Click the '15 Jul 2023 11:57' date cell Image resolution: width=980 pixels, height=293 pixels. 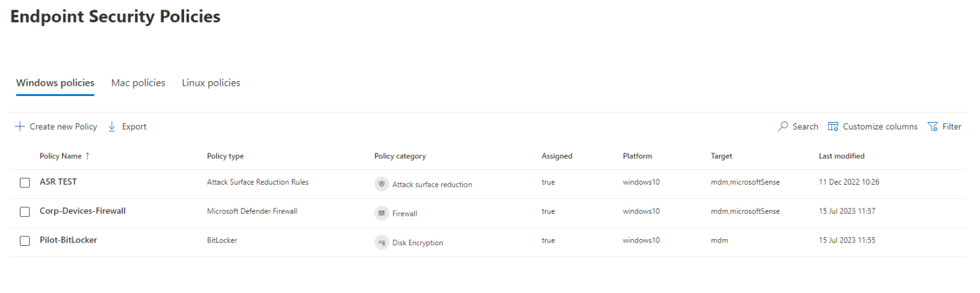pos(847,211)
